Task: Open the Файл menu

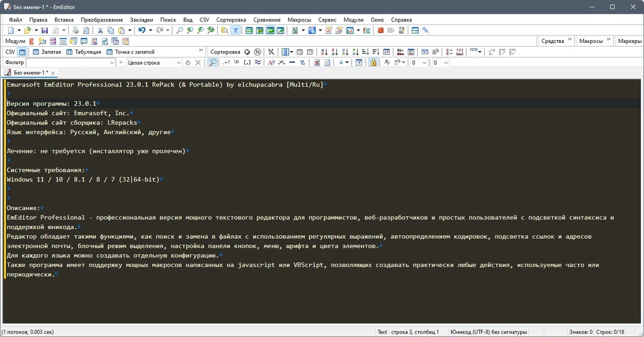Action: 15,20
